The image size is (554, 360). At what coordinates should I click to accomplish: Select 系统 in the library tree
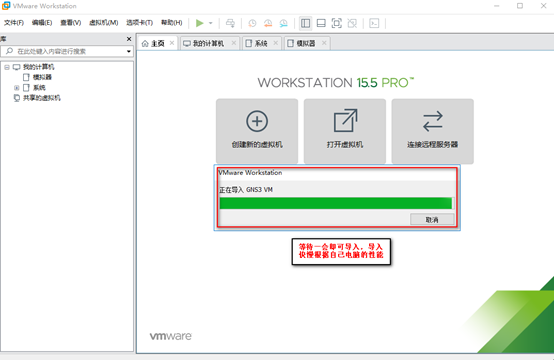(39, 88)
